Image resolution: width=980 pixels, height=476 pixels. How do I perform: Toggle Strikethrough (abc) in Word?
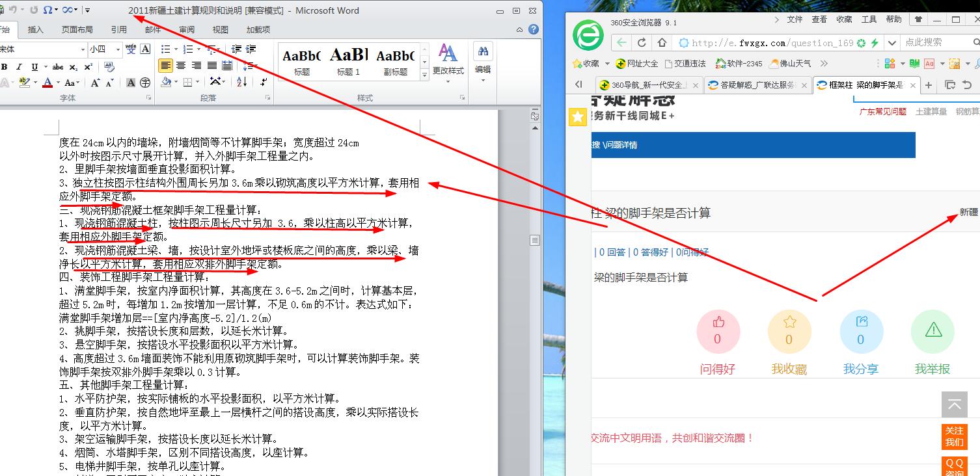click(x=58, y=66)
